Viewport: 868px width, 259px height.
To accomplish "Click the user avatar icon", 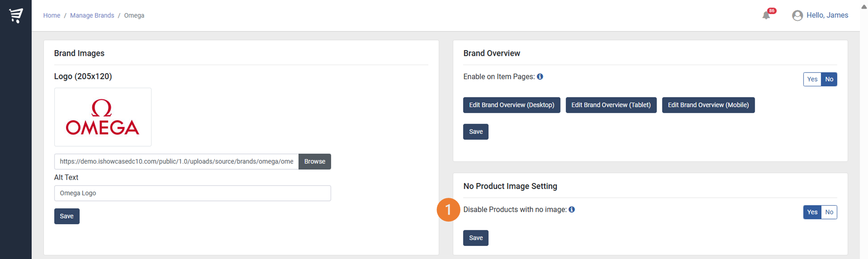I will tap(797, 16).
